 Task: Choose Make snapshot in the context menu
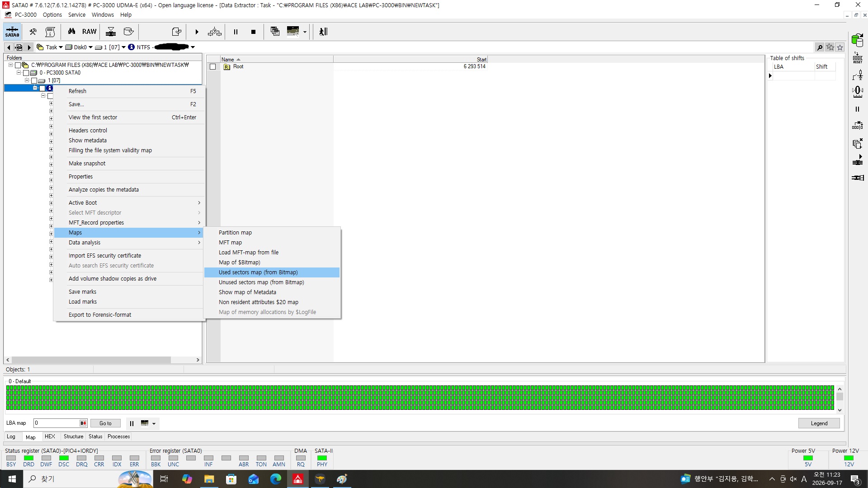tap(128, 164)
